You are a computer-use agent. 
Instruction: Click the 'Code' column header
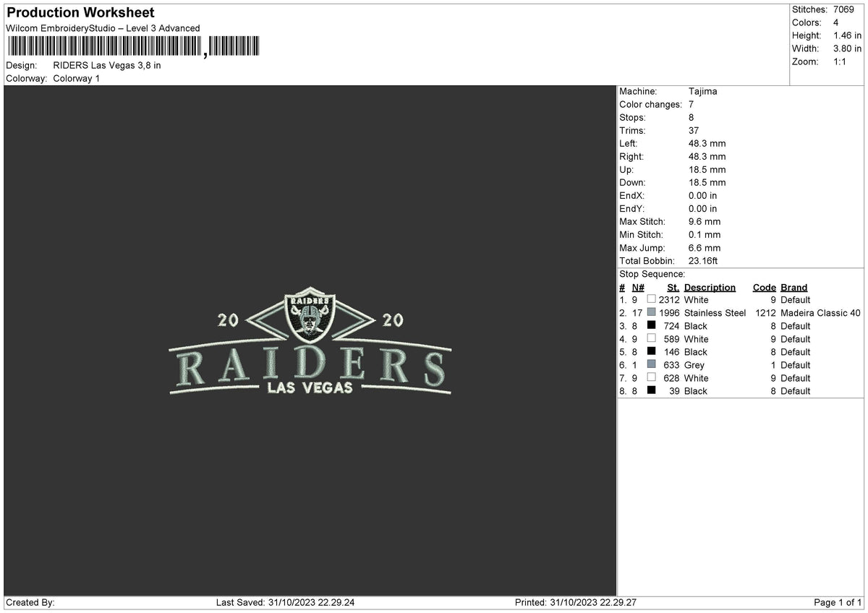pyautogui.click(x=765, y=287)
